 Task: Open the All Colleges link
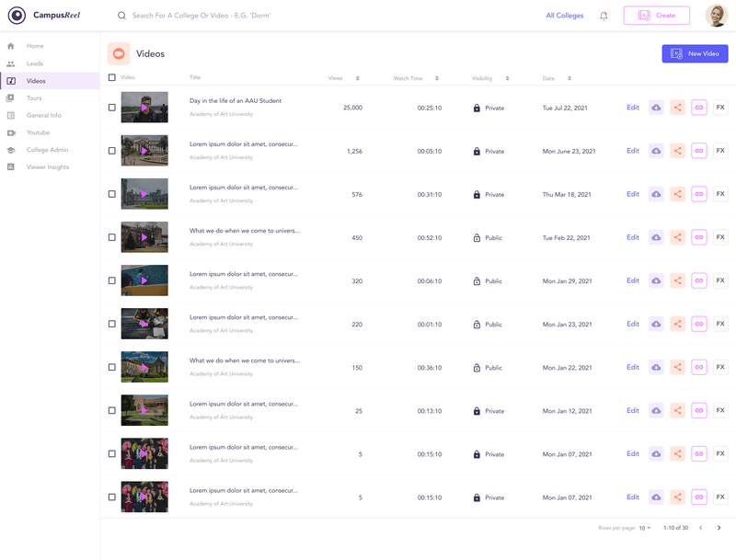click(565, 16)
